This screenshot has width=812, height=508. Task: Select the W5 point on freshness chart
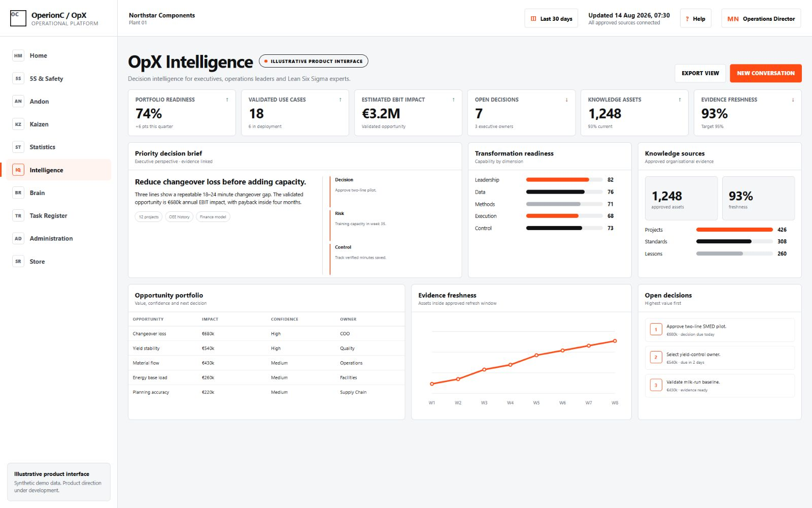click(x=536, y=355)
